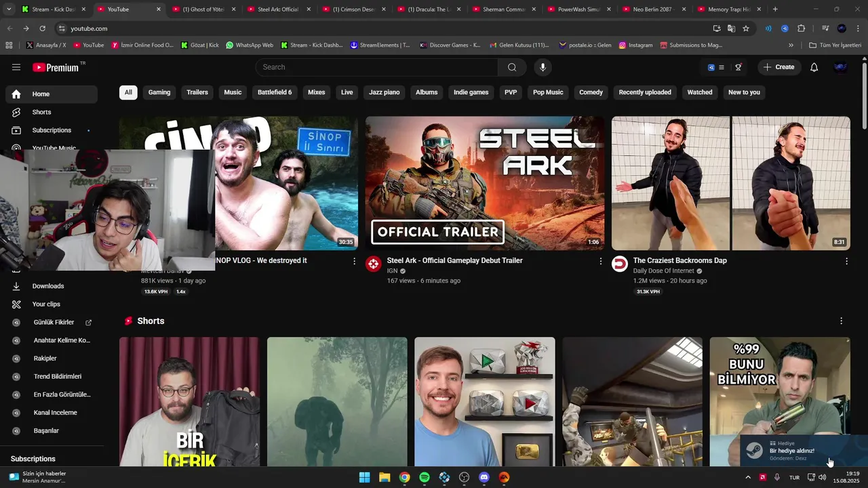Viewport: 868px width, 488px height.
Task: Open The Craziest Backrooms video thumbnail
Action: click(731, 183)
